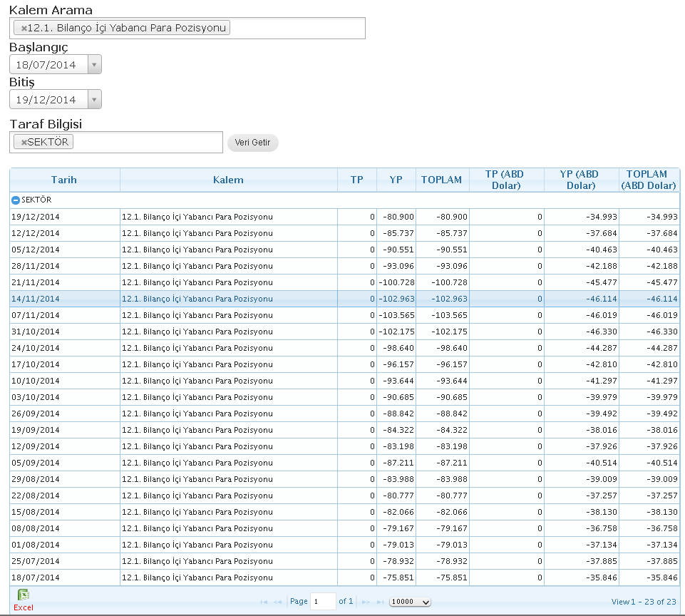Viewport: 685px width, 616px height.
Task: Remove the SEKTÖR tag
Action: (x=24, y=143)
